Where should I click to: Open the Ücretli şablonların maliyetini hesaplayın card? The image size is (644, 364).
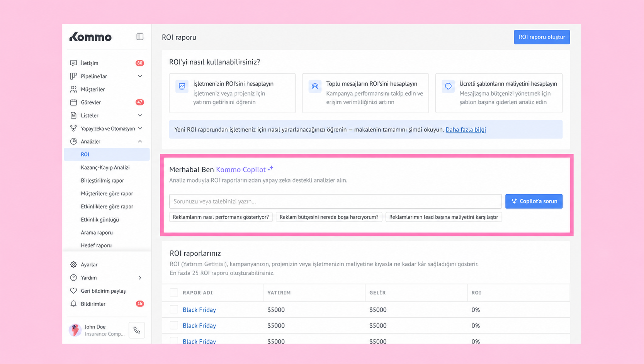coord(499,93)
